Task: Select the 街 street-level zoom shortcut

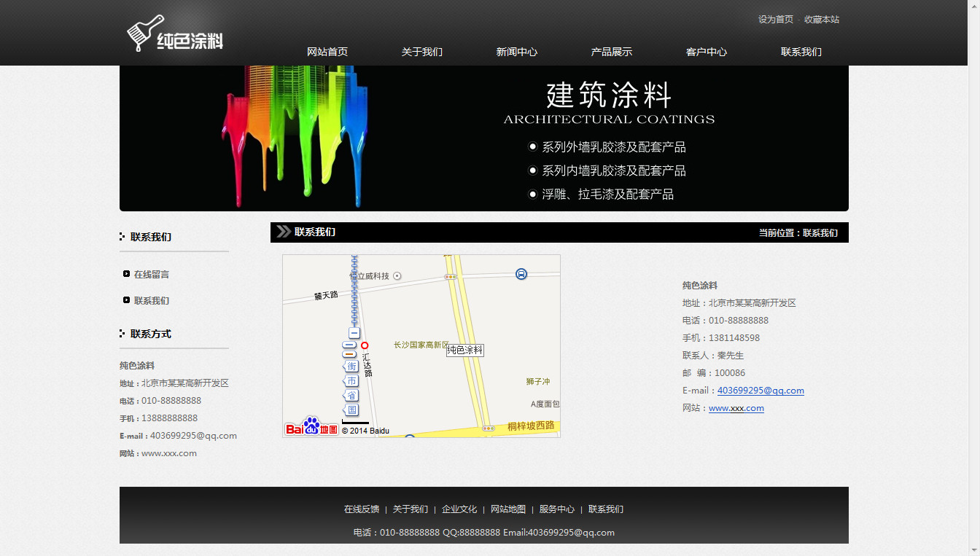Action: tap(351, 366)
